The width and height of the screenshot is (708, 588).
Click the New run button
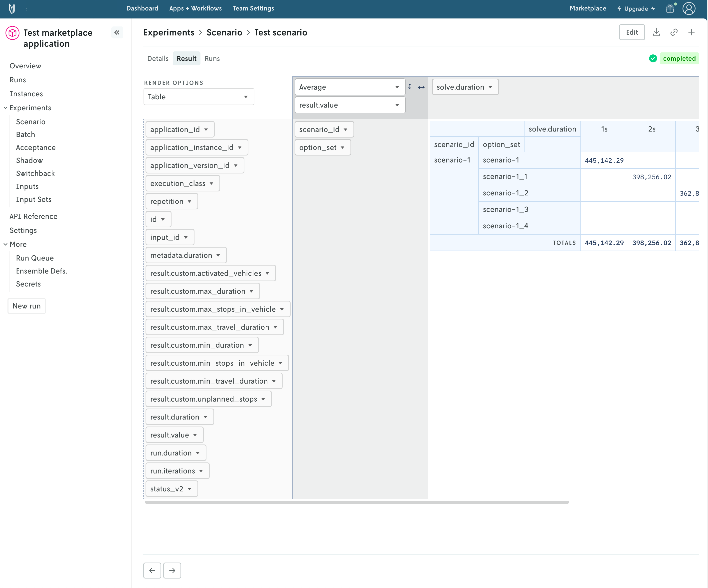click(27, 306)
